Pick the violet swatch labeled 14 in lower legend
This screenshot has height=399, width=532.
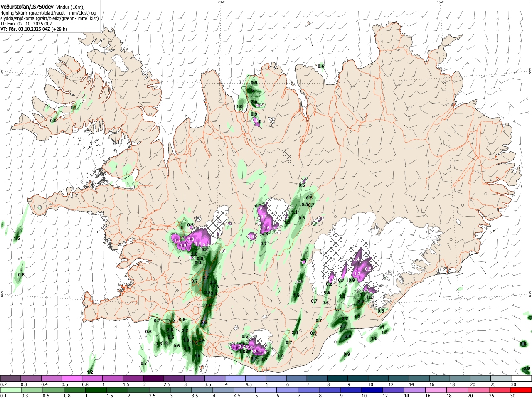[x=415, y=390]
